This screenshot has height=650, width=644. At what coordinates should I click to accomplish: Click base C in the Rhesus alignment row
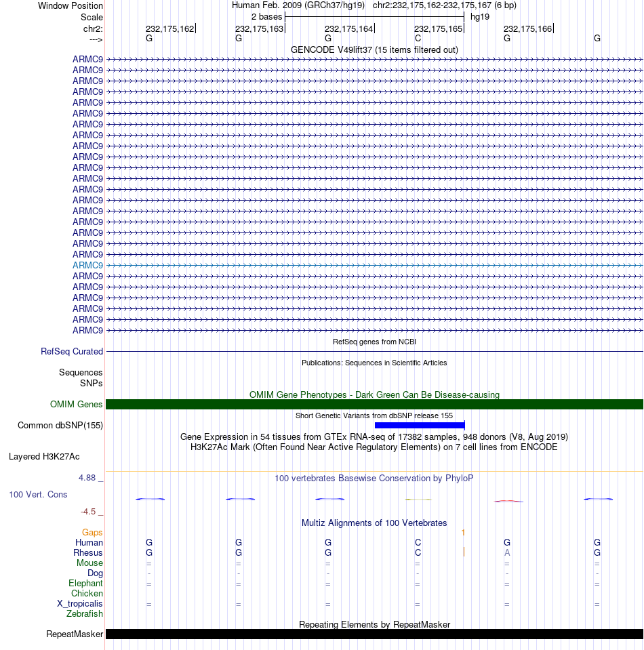(418, 552)
